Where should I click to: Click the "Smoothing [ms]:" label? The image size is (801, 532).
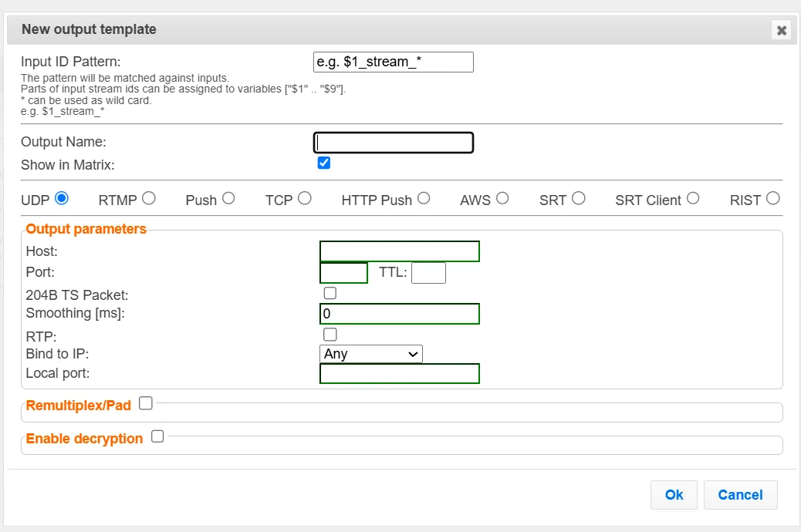pyautogui.click(x=75, y=313)
